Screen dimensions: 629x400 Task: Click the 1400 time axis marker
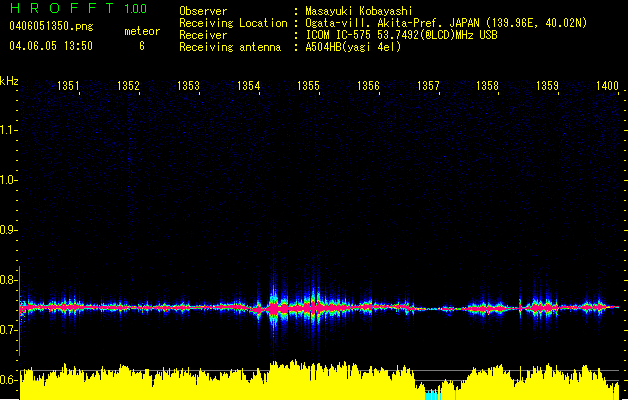point(607,86)
